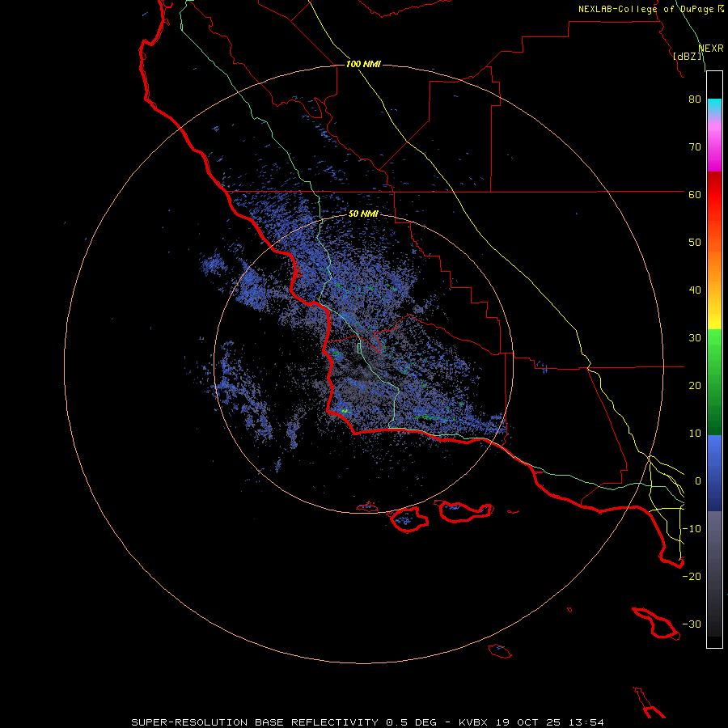This screenshot has width=728, height=728.
Task: Click the 20 value on the dBZ scale
Action: (695, 386)
